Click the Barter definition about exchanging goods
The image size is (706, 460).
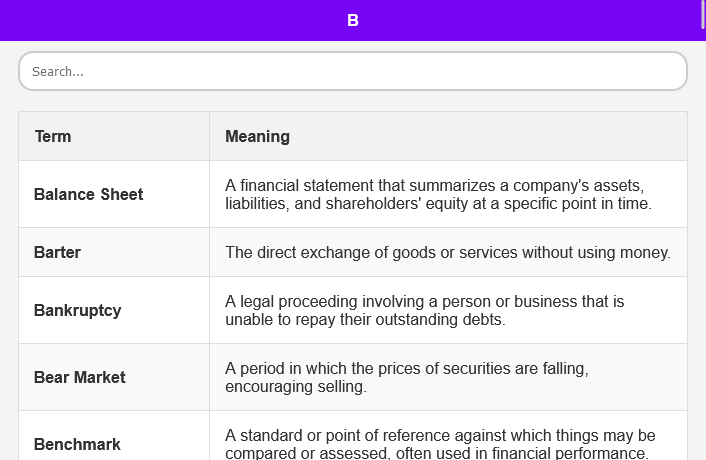coord(448,252)
